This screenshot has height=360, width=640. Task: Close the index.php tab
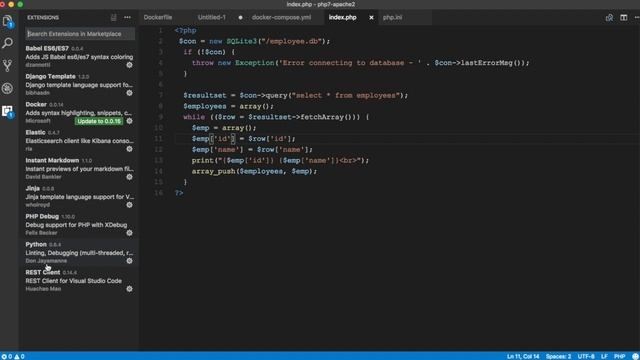coord(371,18)
